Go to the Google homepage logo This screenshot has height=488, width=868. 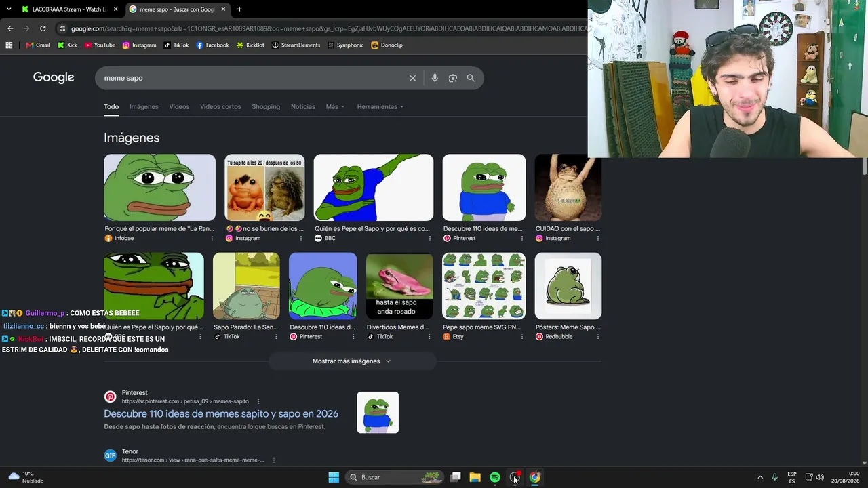54,77
